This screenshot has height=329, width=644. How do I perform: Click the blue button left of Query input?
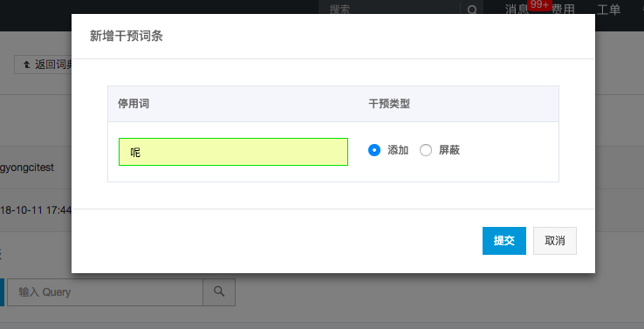(2, 292)
